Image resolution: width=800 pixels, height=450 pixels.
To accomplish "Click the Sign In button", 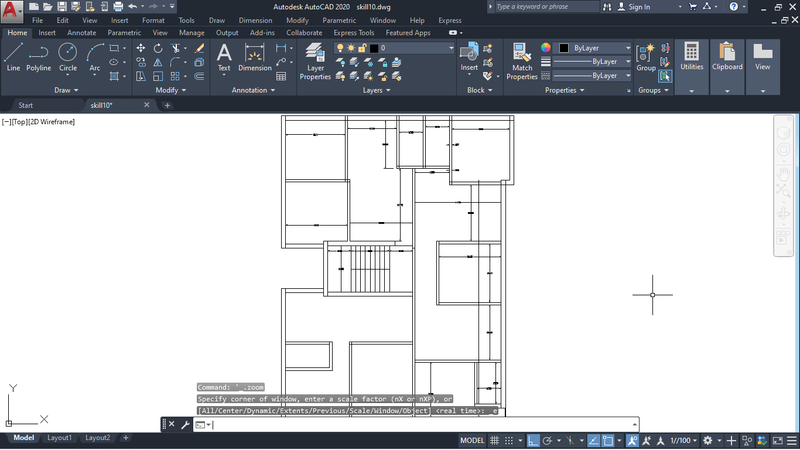I will pos(637,7).
